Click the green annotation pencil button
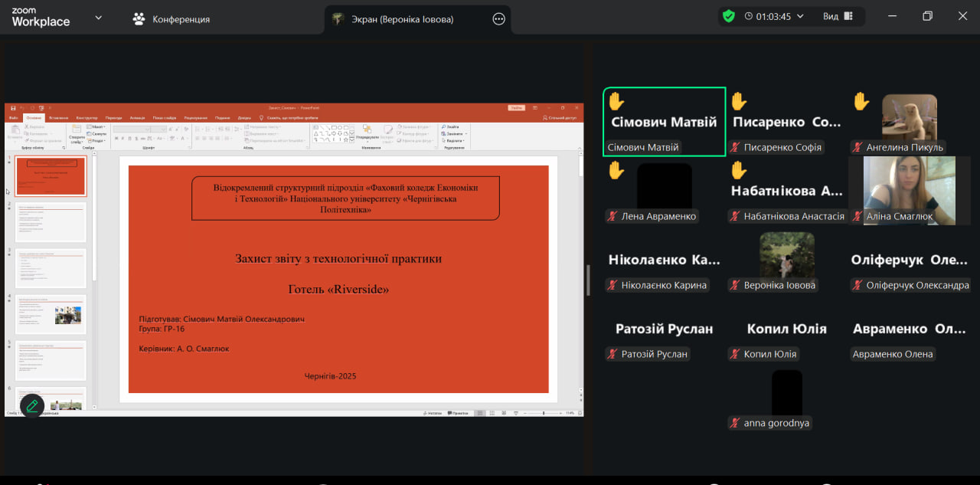This screenshot has width=980, height=485. [31, 405]
